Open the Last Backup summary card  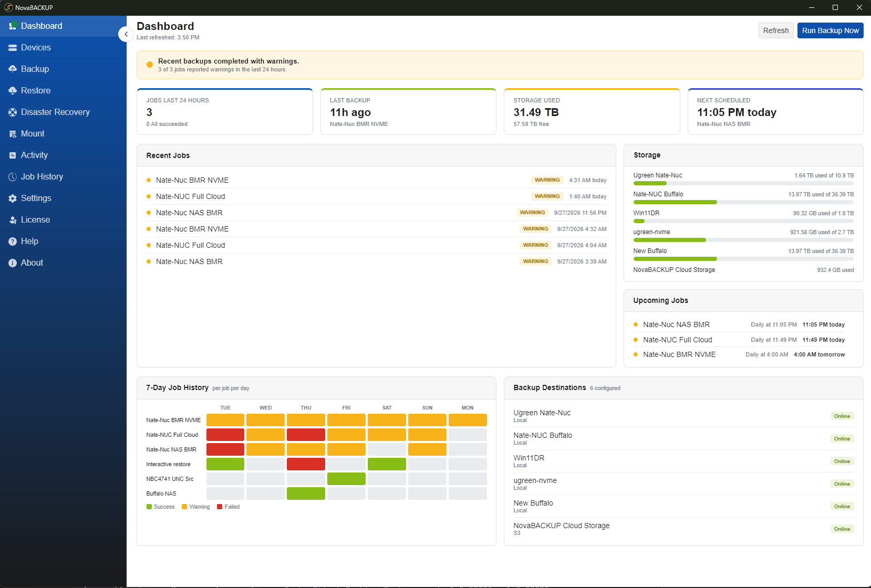pyautogui.click(x=408, y=112)
